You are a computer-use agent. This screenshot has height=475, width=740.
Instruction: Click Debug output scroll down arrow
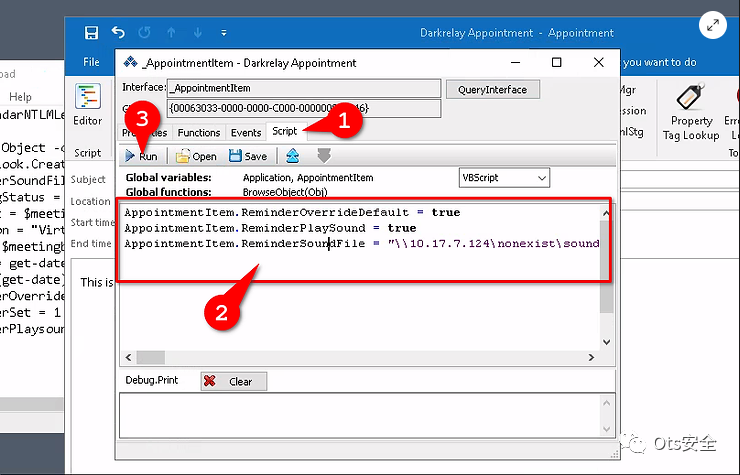pos(606,429)
